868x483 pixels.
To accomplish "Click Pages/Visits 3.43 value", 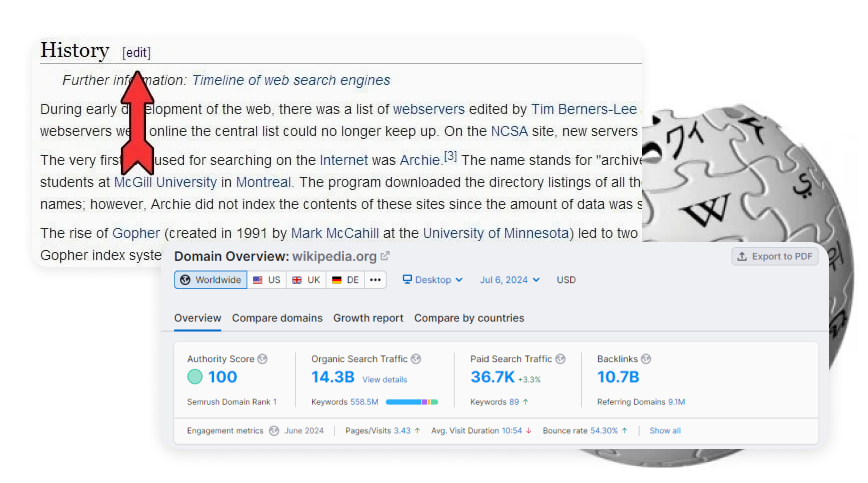I will point(402,431).
